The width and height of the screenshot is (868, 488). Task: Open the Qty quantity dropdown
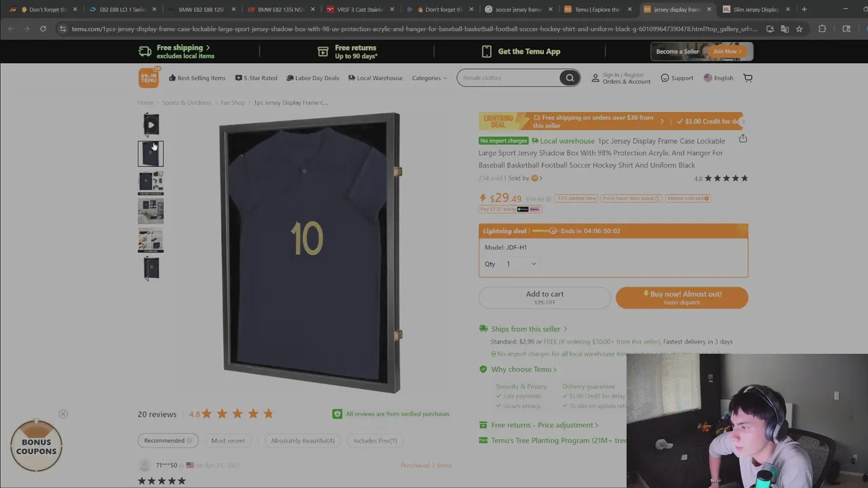pyautogui.click(x=521, y=264)
